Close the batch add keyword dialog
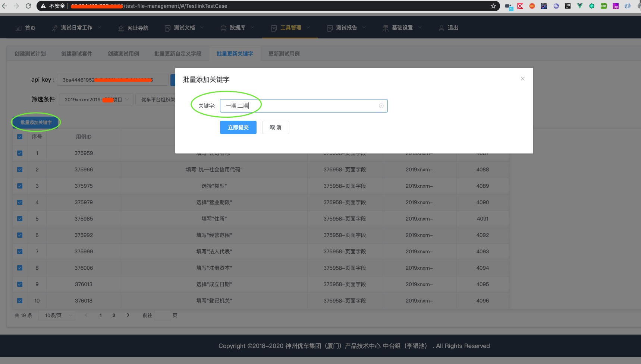 [522, 79]
